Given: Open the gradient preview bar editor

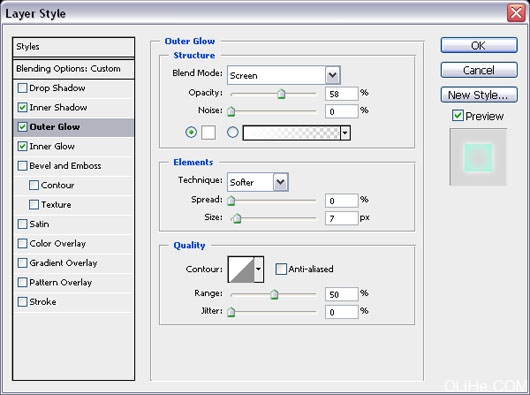Looking at the screenshot, I should click(x=291, y=133).
